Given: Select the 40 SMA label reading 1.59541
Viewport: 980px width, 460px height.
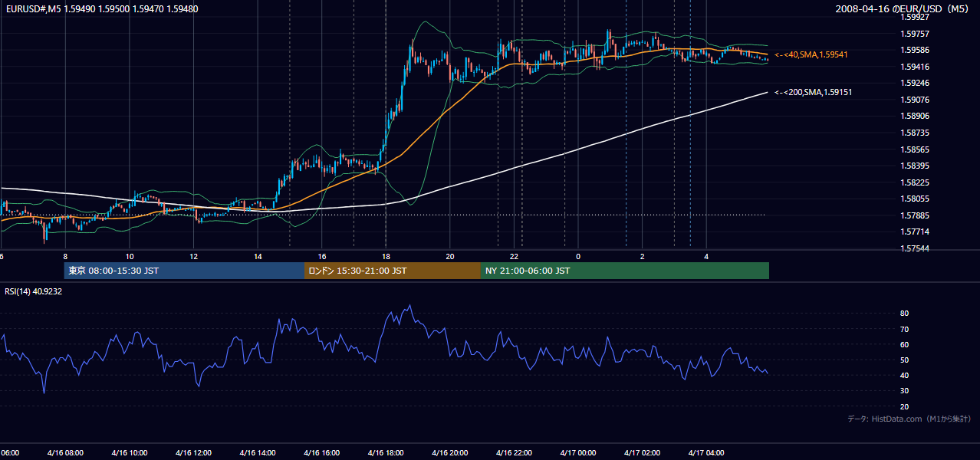Looking at the screenshot, I should [x=811, y=55].
